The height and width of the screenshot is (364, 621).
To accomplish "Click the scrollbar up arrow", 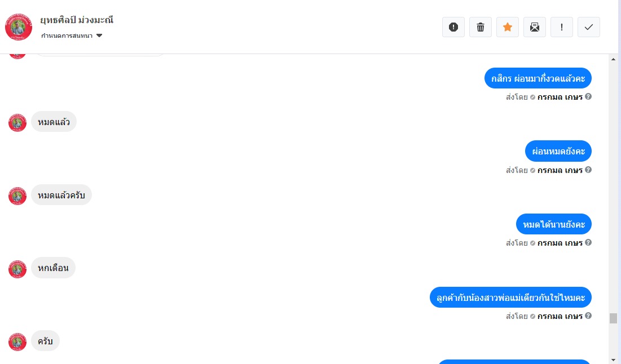I will coord(614,59).
